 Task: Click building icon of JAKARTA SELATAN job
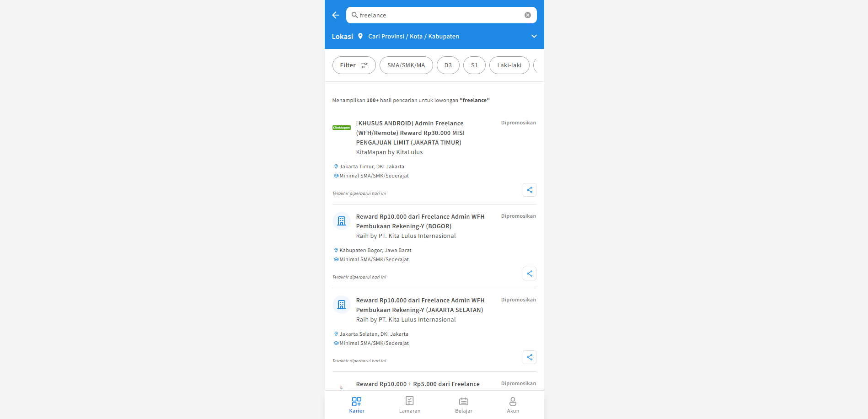[342, 305]
